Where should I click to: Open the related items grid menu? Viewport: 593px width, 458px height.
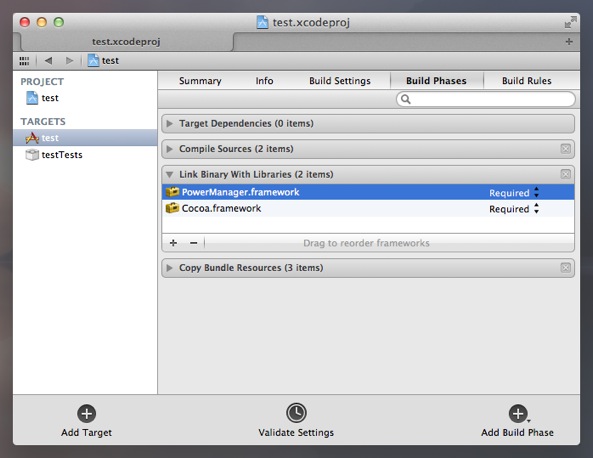pos(24,61)
